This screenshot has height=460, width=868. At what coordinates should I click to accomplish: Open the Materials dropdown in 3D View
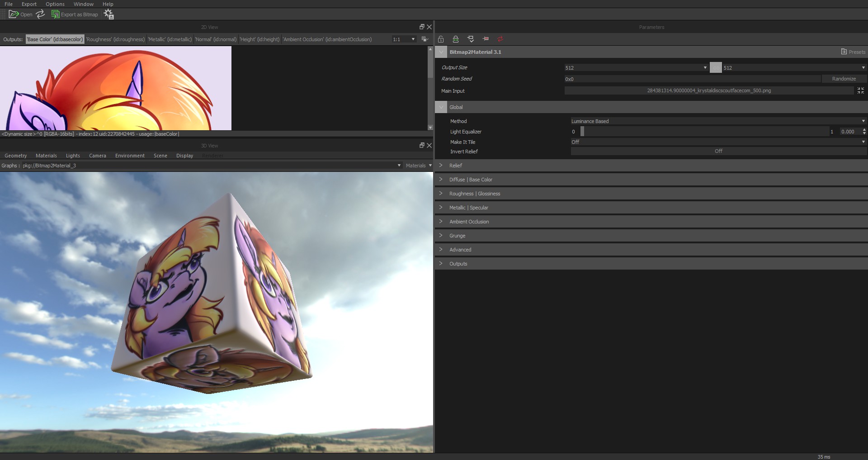[419, 166]
